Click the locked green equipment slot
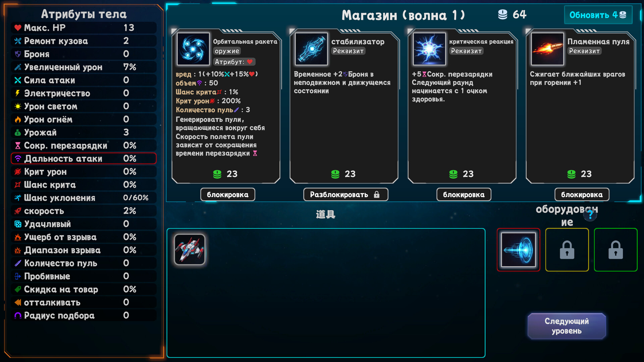The image size is (644, 362). coord(615,250)
